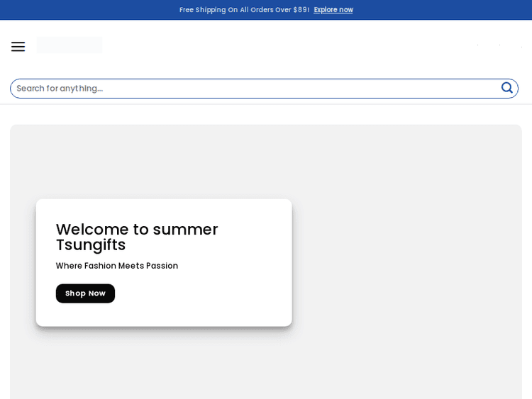This screenshot has width=532, height=399.
Task: Focus the Search for anything field
Action: 248,89
